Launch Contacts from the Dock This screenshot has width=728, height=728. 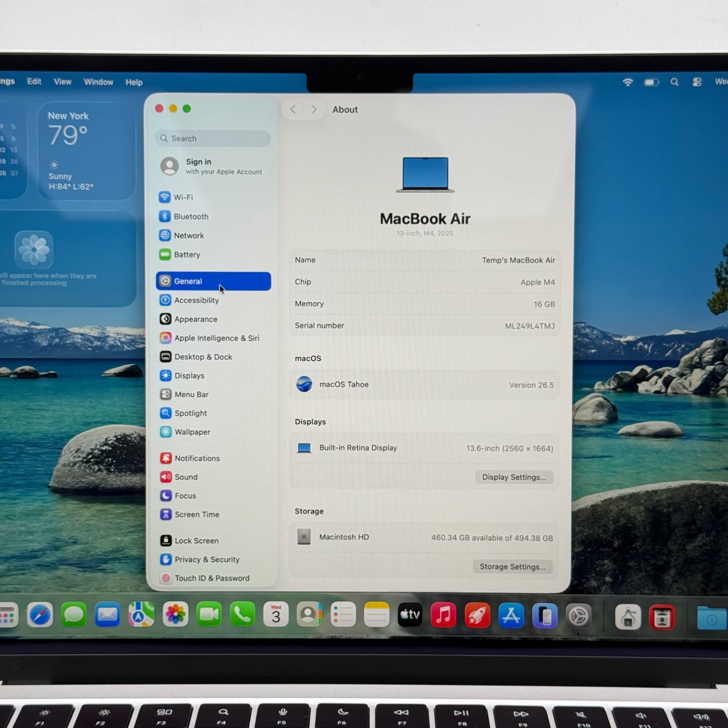310,615
